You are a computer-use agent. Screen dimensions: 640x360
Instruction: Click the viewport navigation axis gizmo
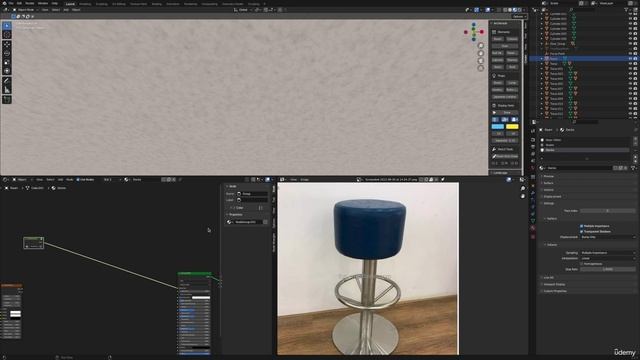click(x=474, y=31)
